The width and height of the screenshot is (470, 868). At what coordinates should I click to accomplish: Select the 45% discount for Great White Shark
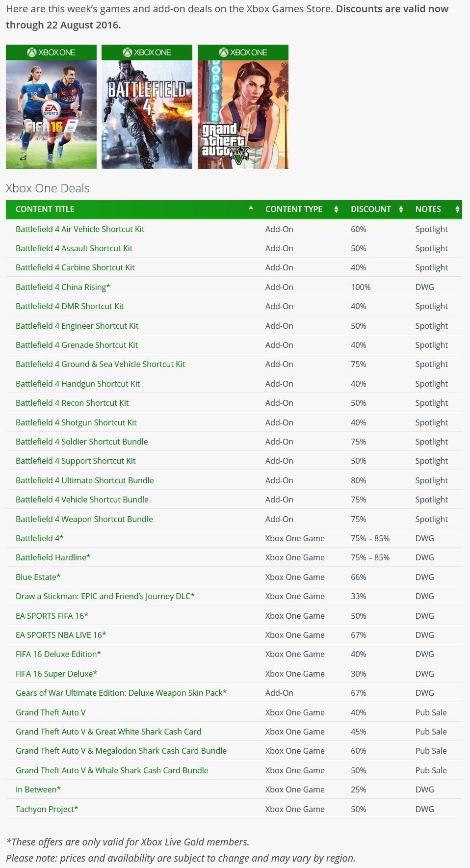click(359, 732)
